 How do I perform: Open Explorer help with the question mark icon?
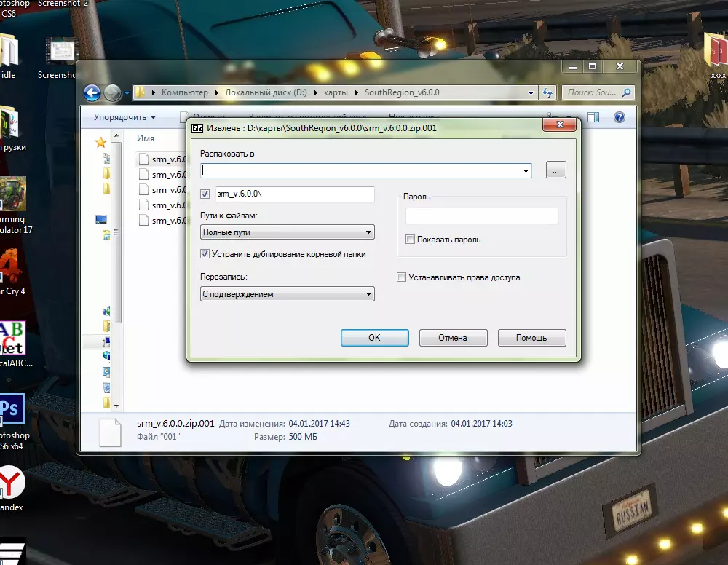pos(620,117)
